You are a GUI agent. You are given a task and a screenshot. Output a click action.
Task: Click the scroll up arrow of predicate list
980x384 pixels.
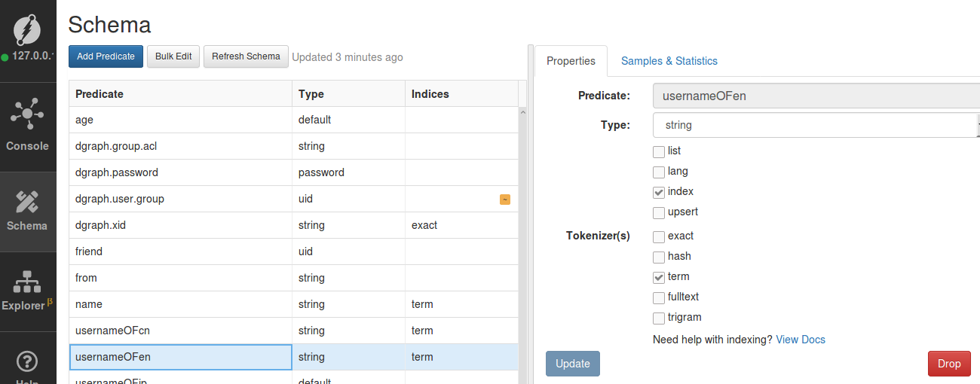(x=522, y=112)
